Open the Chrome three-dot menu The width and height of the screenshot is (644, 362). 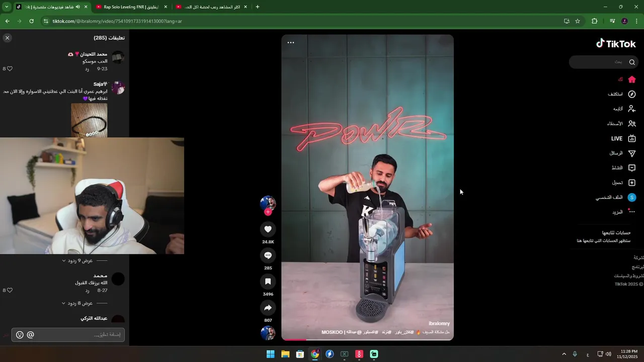click(x=637, y=21)
